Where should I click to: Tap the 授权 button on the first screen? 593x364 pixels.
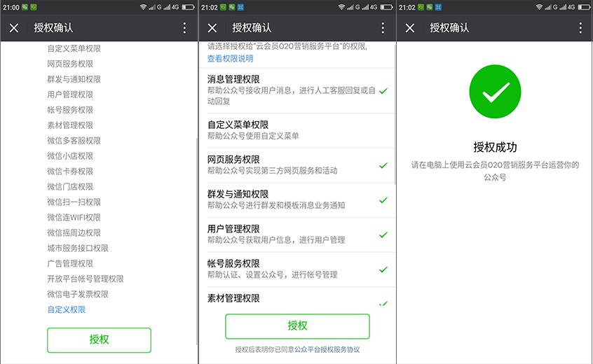[x=99, y=340]
